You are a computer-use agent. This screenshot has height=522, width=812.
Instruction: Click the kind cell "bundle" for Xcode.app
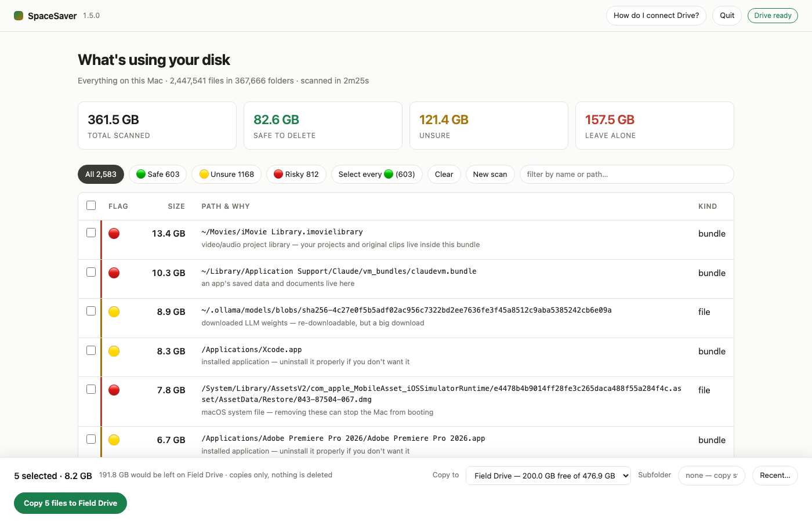coord(712,351)
